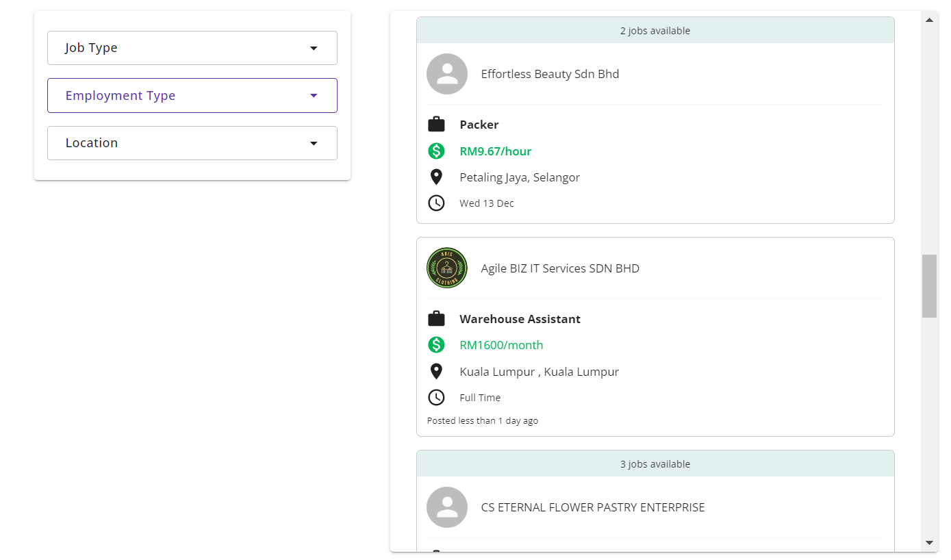Click 'Petaling Jaya, Selangor' location text
The image size is (951, 560).
pos(520,177)
